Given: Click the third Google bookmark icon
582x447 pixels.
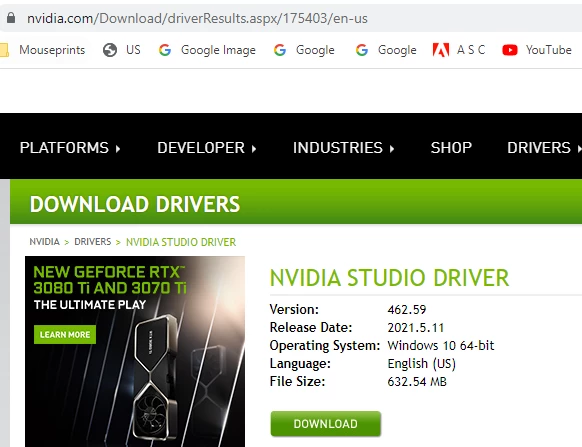Looking at the screenshot, I should (x=362, y=50).
